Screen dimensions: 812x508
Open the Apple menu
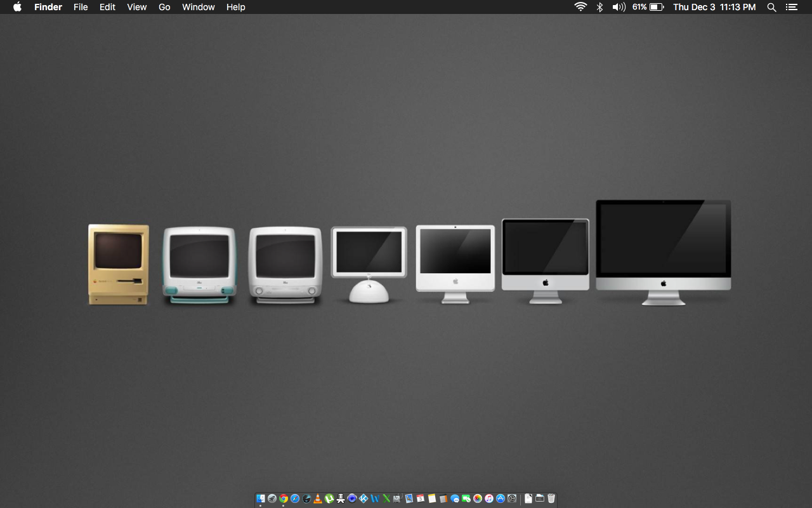pos(17,7)
